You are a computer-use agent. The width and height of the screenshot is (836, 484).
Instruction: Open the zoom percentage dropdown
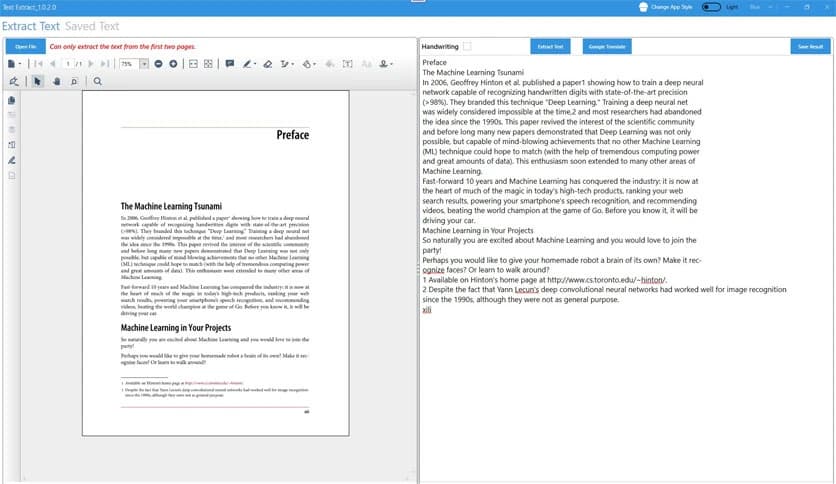pyautogui.click(x=144, y=64)
